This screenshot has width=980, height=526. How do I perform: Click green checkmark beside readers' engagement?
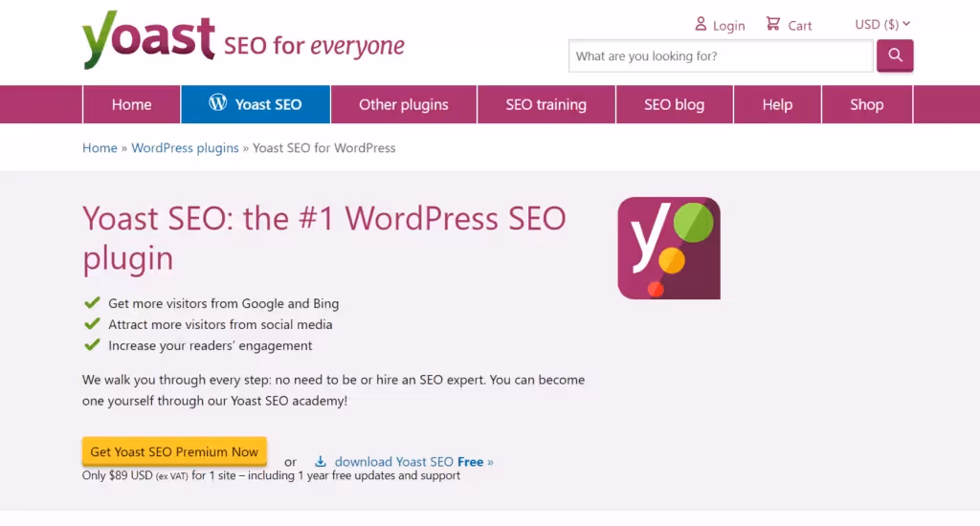tap(92, 345)
